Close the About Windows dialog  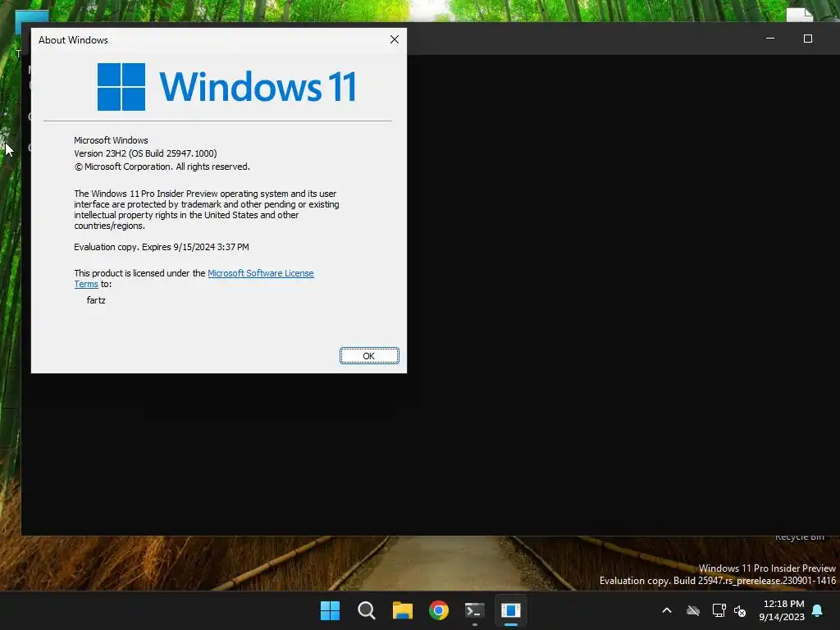point(395,39)
